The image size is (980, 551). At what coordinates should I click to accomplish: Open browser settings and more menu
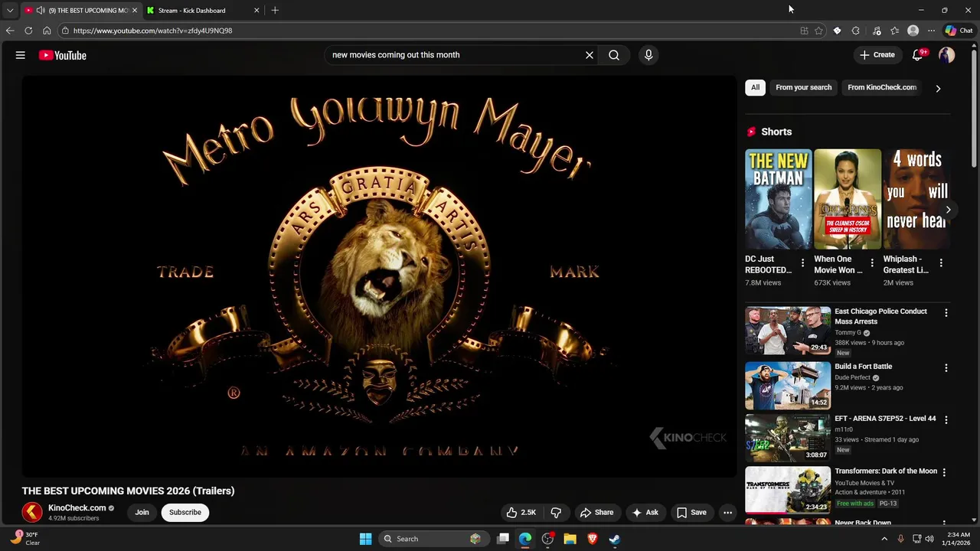coord(931,31)
